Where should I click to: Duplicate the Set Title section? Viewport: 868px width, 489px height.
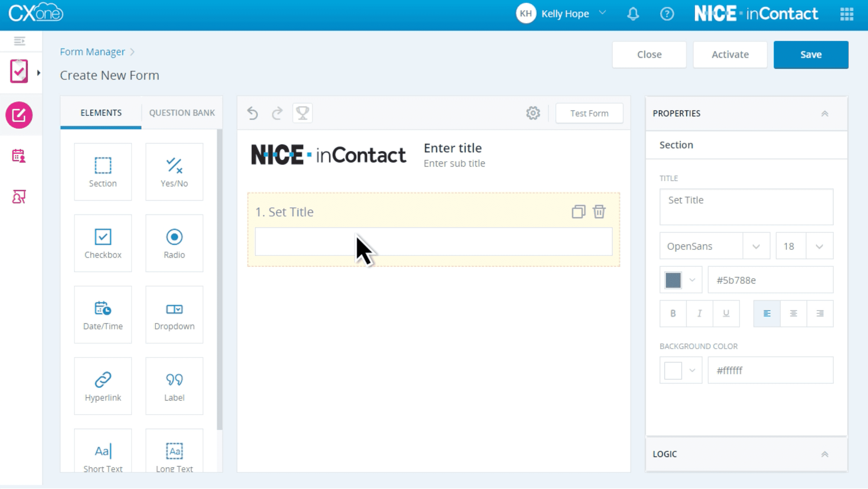coord(578,212)
